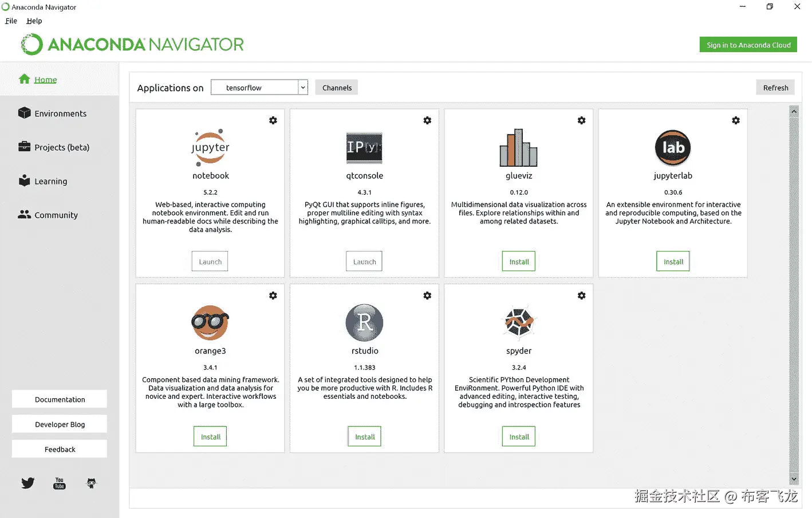Click the Community people icon
The width and height of the screenshot is (812, 518).
(x=24, y=214)
